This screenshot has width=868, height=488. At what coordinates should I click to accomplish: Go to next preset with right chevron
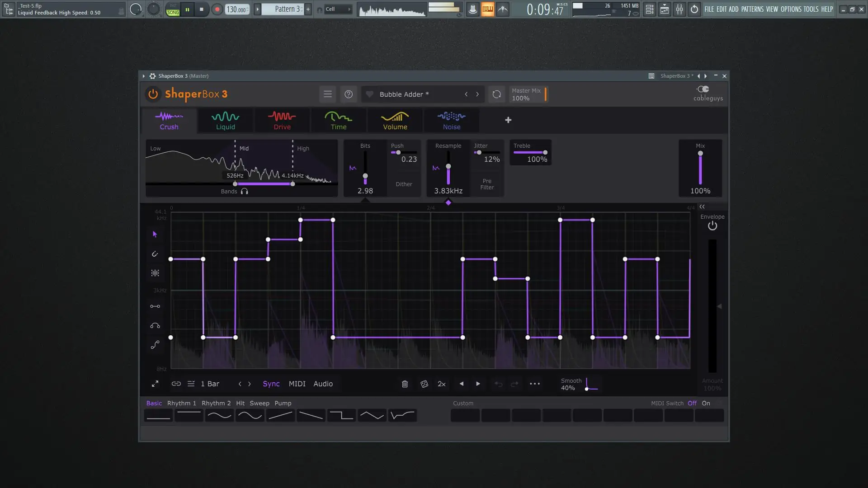point(477,94)
